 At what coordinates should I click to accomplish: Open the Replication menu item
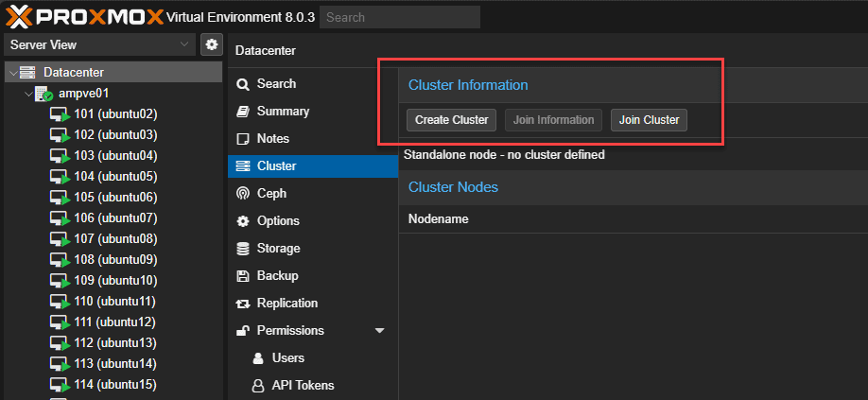[313, 304]
